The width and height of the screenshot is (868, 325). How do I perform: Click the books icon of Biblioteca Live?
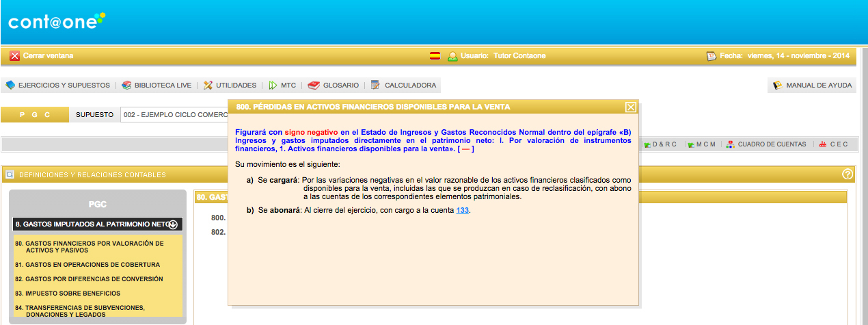126,86
